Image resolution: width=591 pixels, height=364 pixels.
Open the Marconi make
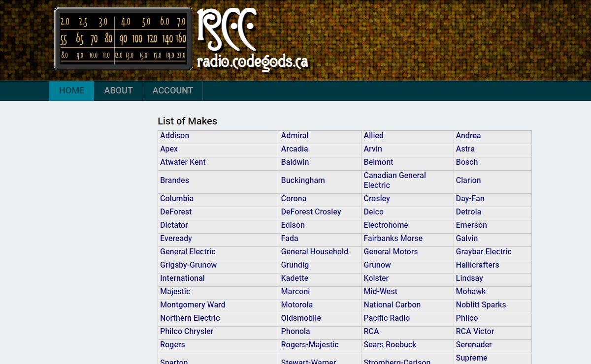[x=295, y=292]
